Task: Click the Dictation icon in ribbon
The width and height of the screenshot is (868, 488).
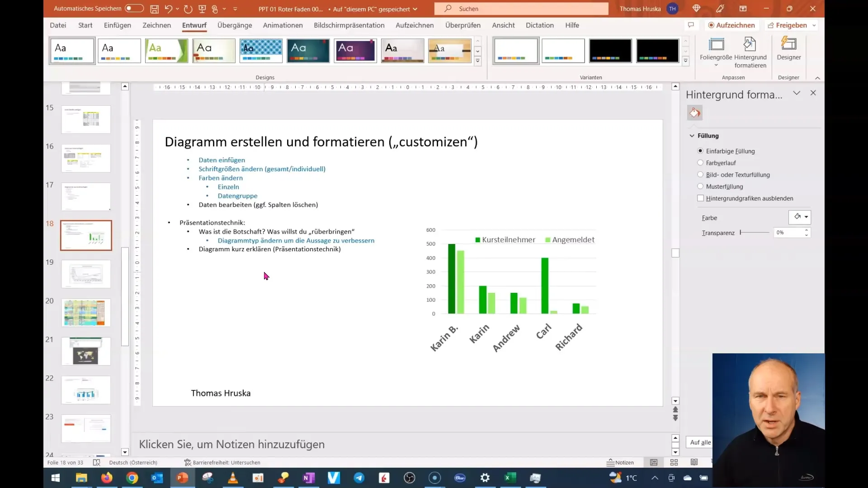Action: pyautogui.click(x=540, y=25)
